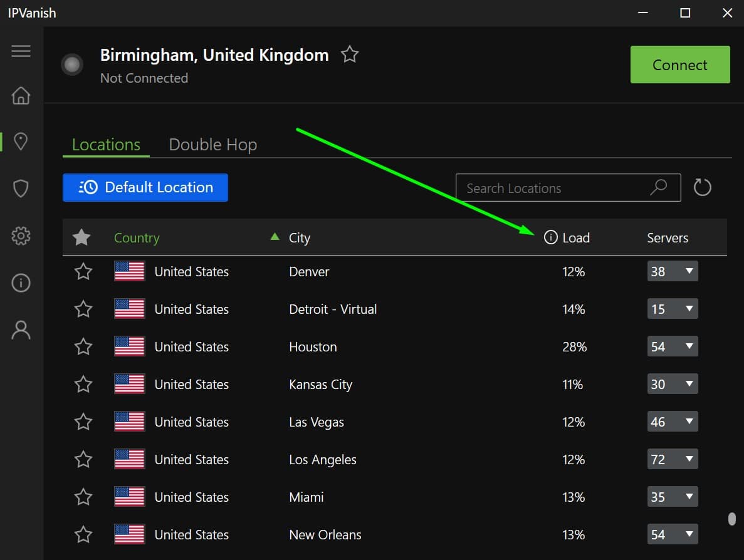This screenshot has width=744, height=560.
Task: Click the Load info icon
Action: [550, 237]
